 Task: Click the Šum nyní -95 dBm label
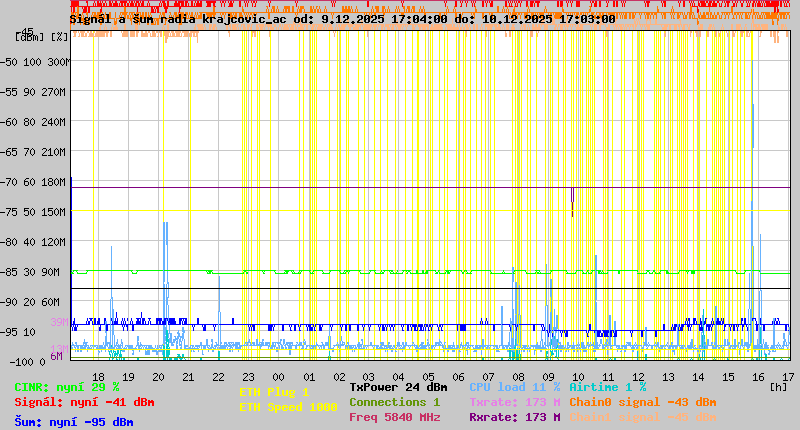[x=74, y=422]
